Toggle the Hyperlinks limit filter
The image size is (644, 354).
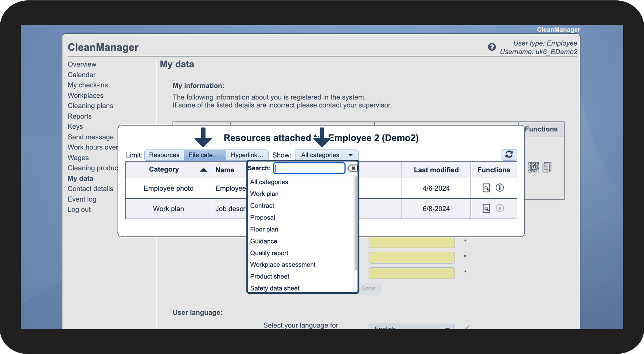tap(247, 155)
